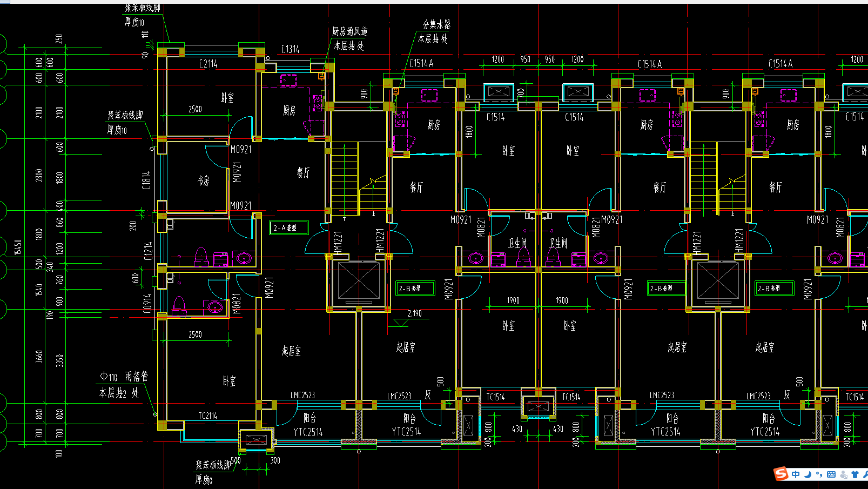Image resolution: width=868 pixels, height=489 pixels.
Task: Open the IME soft keyboard icon
Action: (x=831, y=474)
